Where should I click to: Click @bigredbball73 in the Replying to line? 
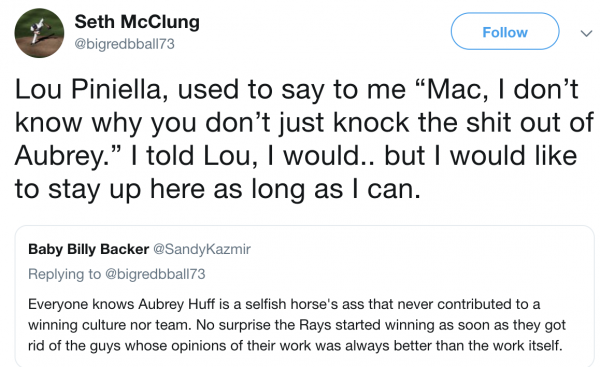click(x=155, y=274)
